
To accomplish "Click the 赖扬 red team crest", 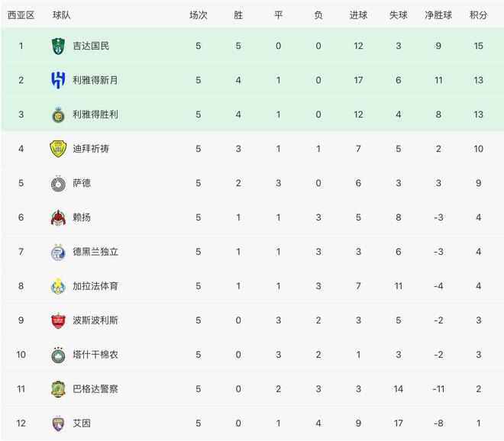I will [x=58, y=217].
